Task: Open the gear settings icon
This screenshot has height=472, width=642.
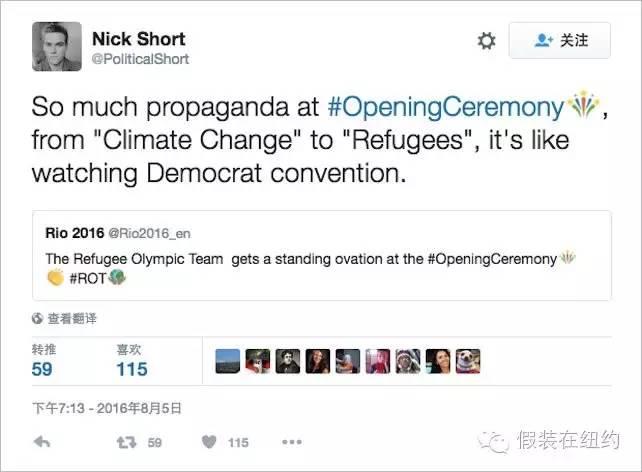Action: pos(486,41)
